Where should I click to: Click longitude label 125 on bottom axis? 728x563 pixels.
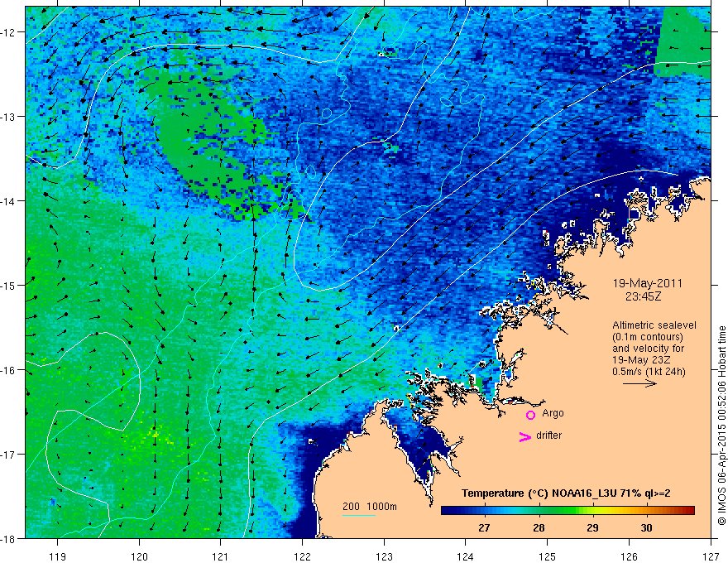pos(548,556)
